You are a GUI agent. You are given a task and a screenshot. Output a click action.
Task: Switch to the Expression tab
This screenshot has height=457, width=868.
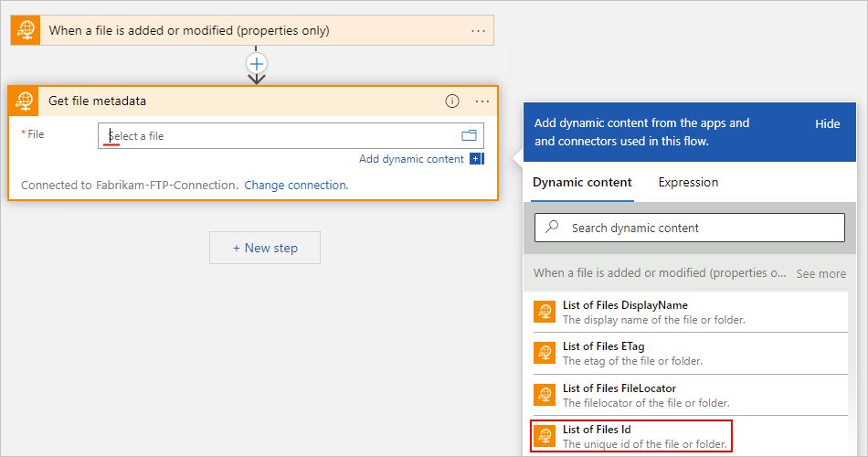tap(688, 183)
